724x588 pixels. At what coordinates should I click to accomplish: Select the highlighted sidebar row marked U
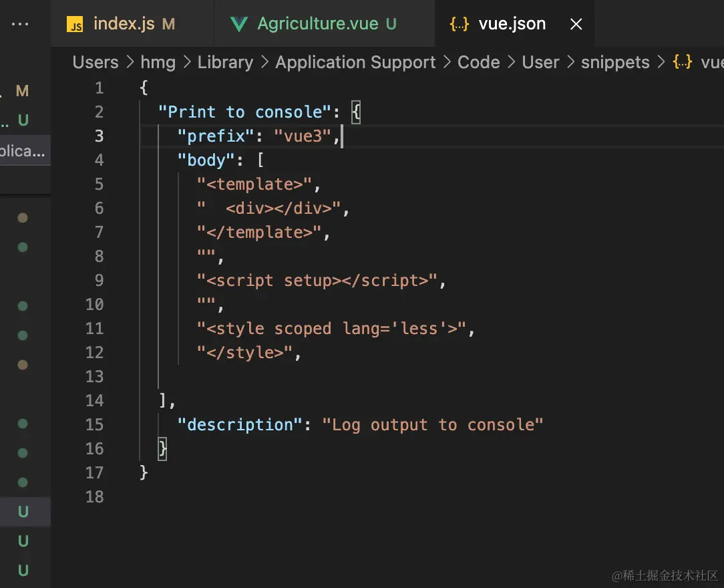tap(25, 511)
